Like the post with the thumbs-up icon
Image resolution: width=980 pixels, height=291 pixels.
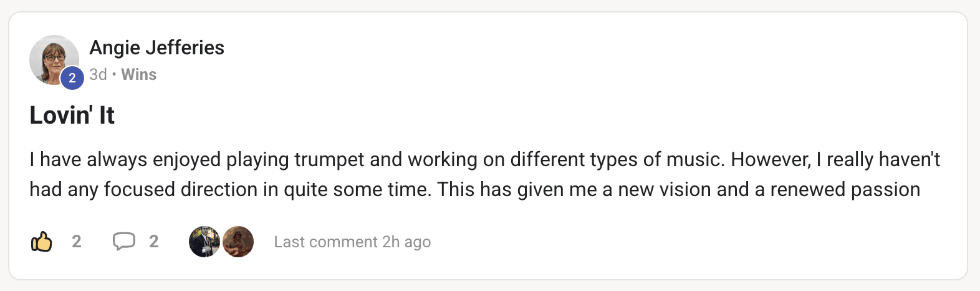pos(41,242)
